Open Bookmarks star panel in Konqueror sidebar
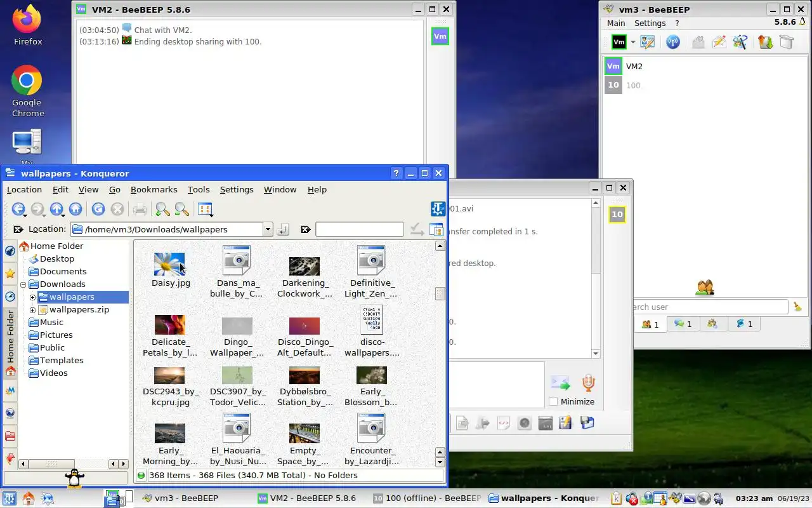This screenshot has height=508, width=812. point(10,274)
